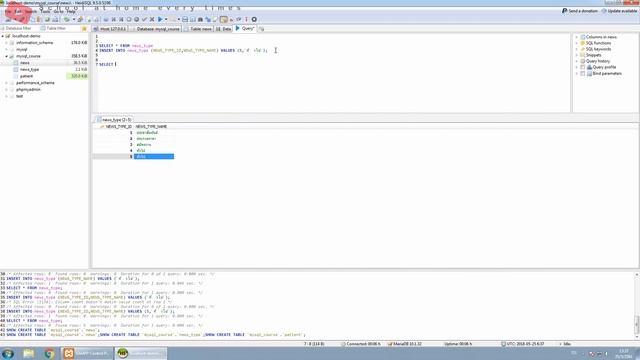
Task: Open the Help menu
Action: [71, 11]
